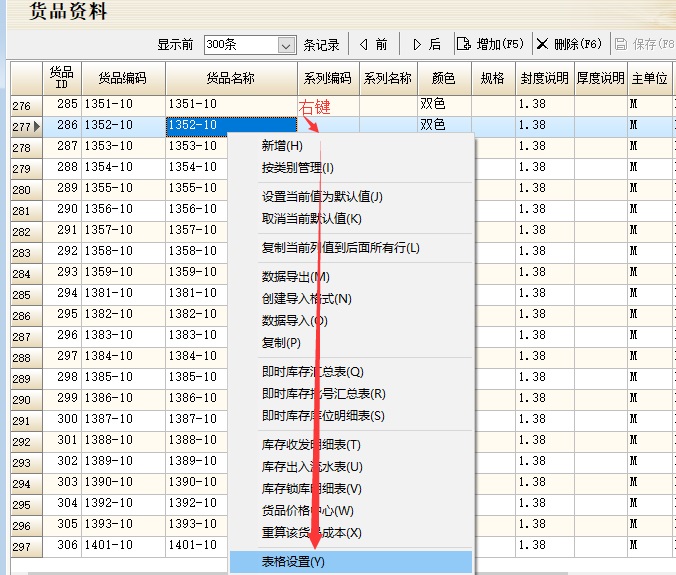The height and width of the screenshot is (575, 676).
Task: Click the 1351-10 product code cell
Action: point(122,104)
